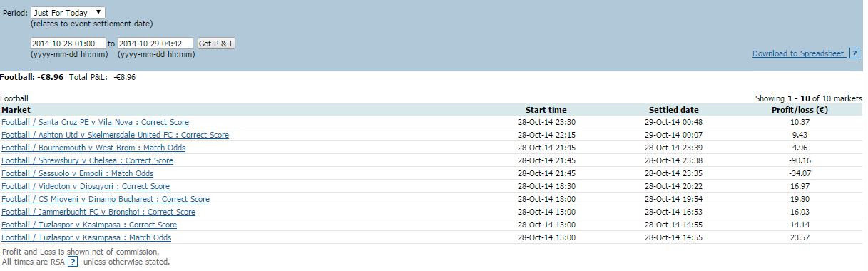Open Videoton v Diosgyori Correct Score market

[x=86, y=186]
